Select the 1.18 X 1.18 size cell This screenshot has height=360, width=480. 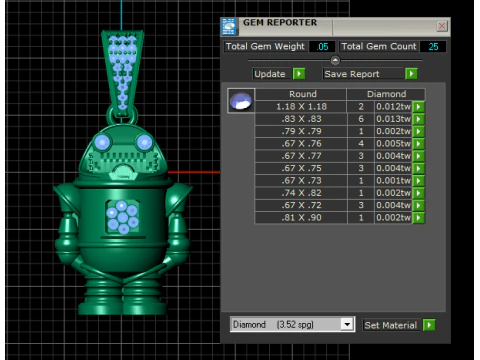pos(301,107)
